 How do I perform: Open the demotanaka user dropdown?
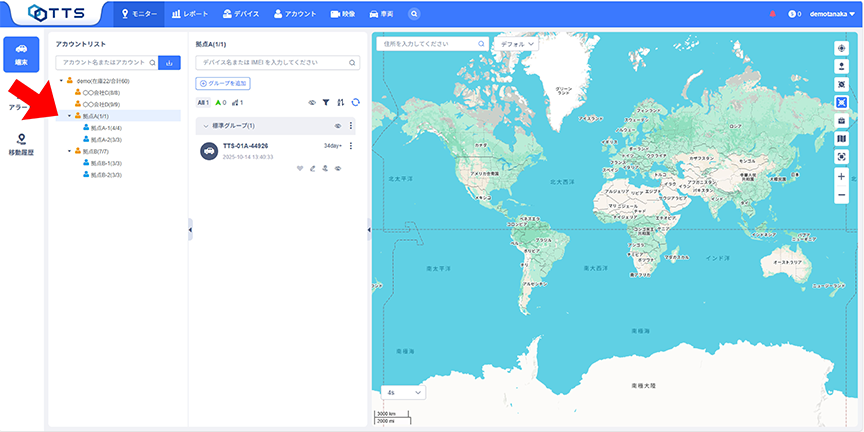pos(831,14)
